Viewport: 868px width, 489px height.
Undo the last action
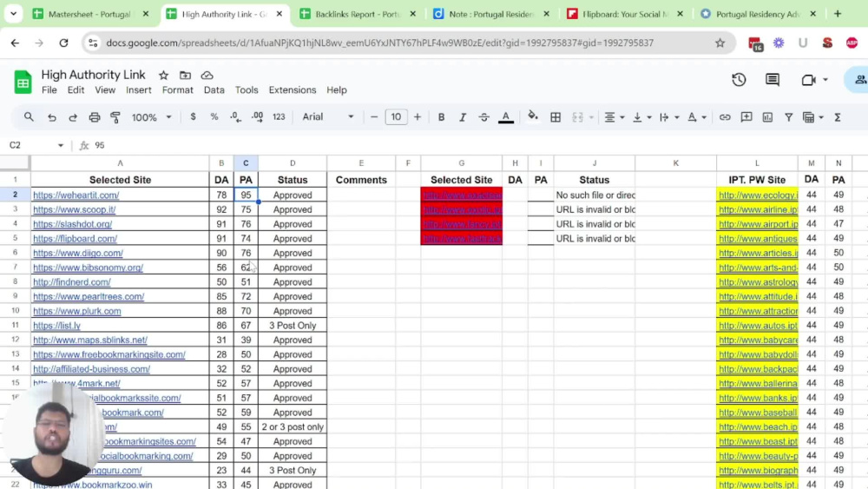(51, 117)
